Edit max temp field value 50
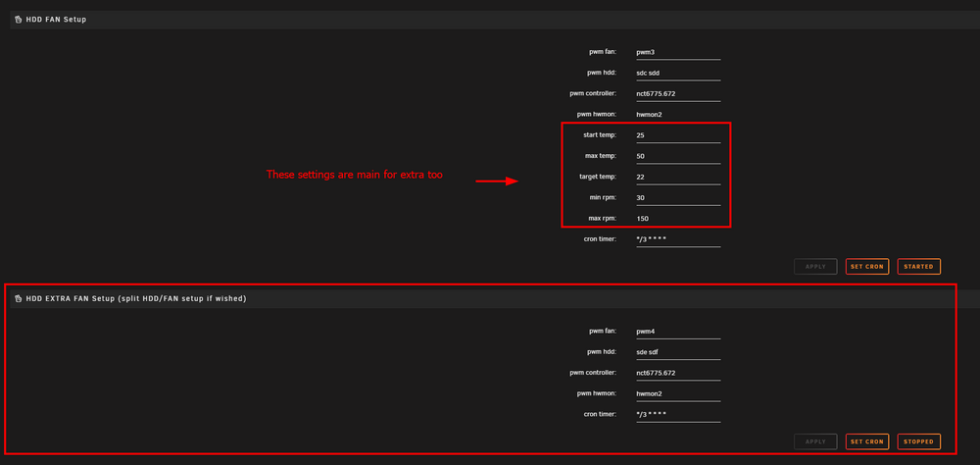 pyautogui.click(x=678, y=156)
